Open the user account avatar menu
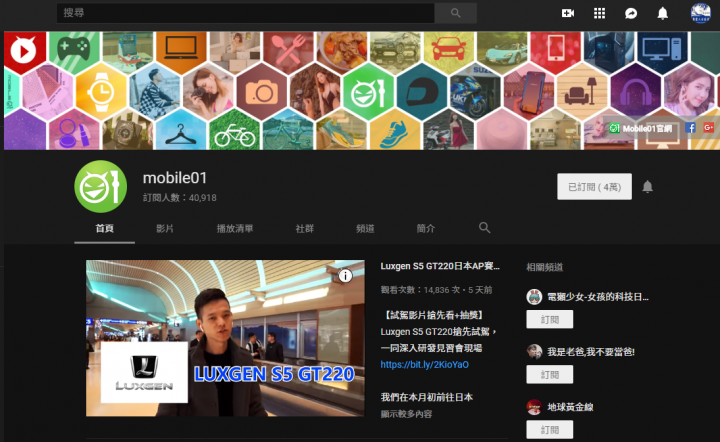The image size is (720, 442). (700, 13)
